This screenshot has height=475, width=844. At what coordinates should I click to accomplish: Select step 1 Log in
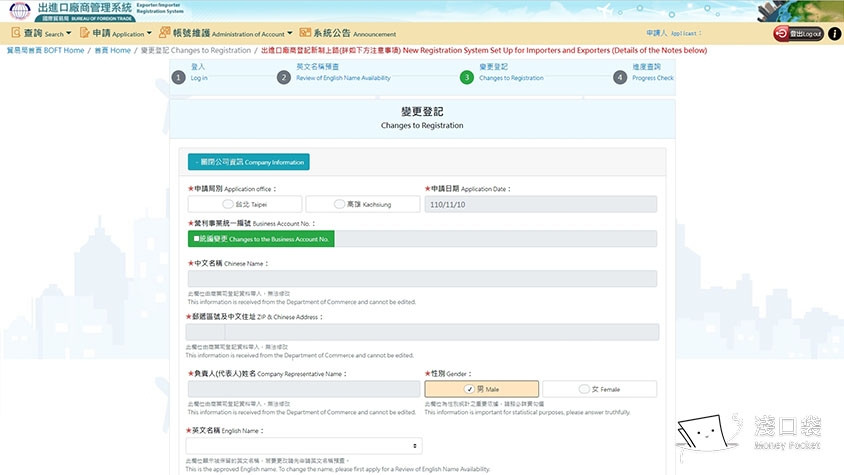189,72
